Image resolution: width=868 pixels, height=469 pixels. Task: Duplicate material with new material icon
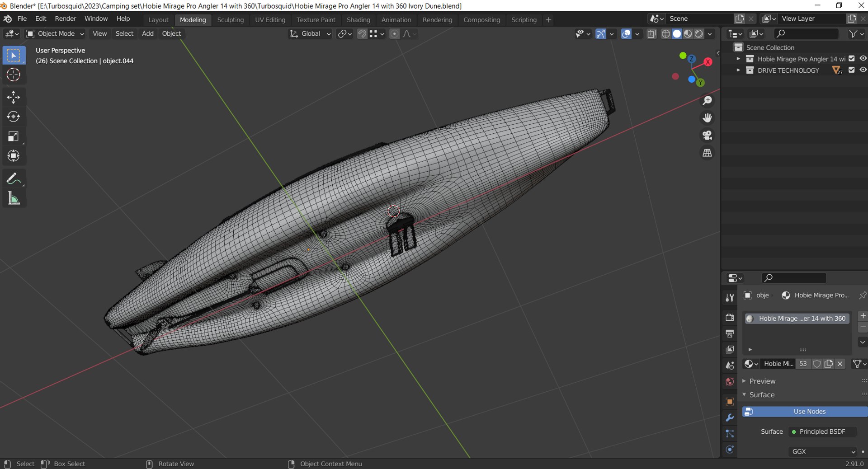[x=828, y=364]
